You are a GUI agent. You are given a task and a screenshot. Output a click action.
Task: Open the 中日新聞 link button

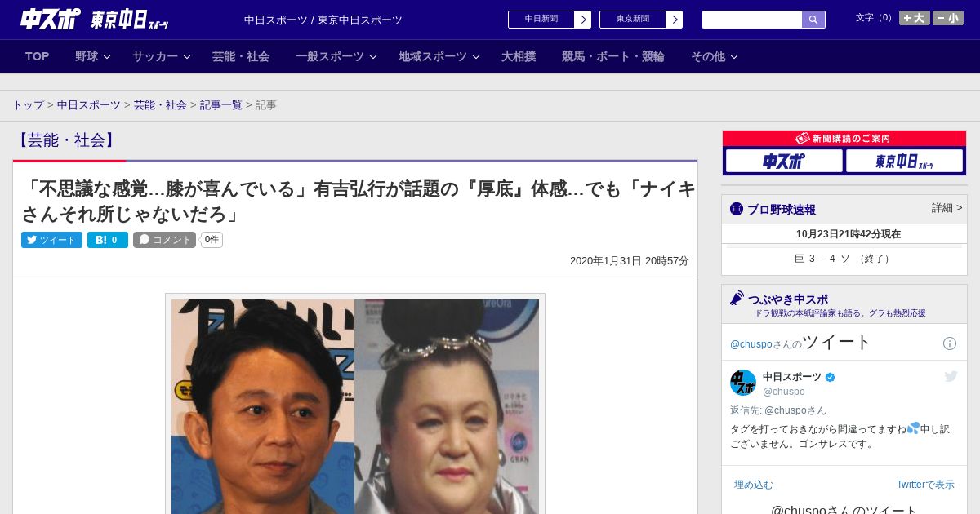point(549,20)
